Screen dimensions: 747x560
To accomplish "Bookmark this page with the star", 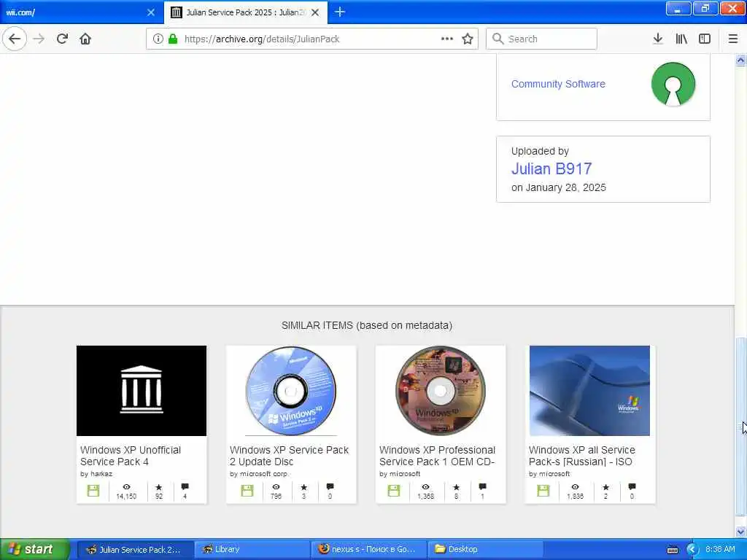I will (x=468, y=39).
